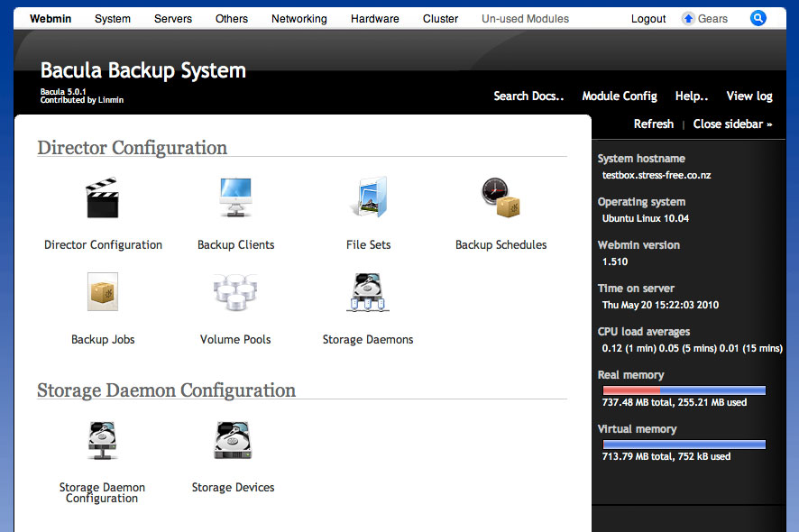799x532 pixels.
Task: Open the Hardware menu
Action: click(374, 19)
